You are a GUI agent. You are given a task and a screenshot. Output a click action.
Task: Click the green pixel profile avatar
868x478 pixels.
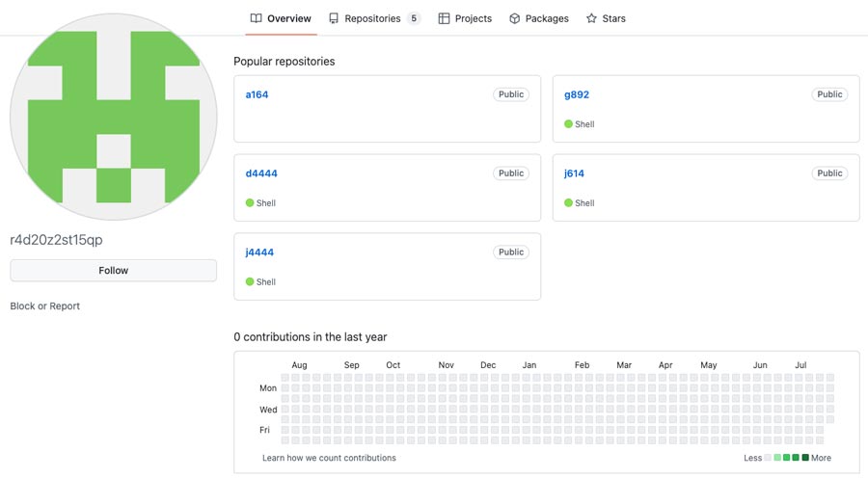point(114,117)
